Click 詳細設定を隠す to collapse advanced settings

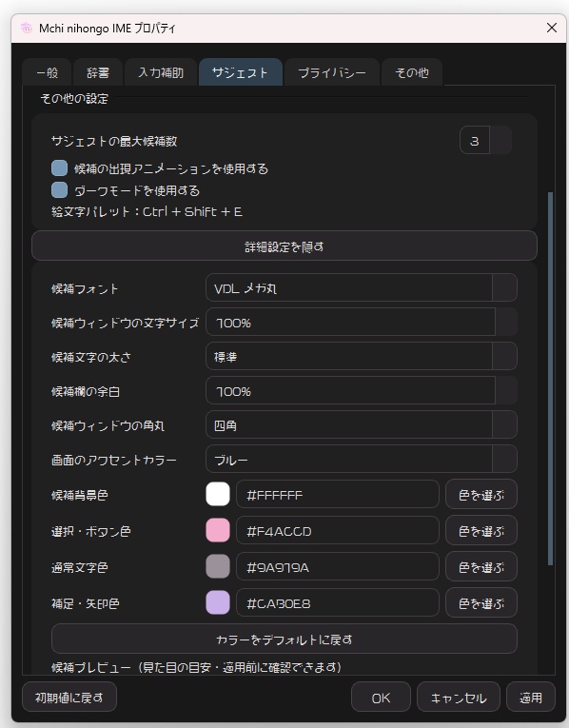click(x=284, y=246)
